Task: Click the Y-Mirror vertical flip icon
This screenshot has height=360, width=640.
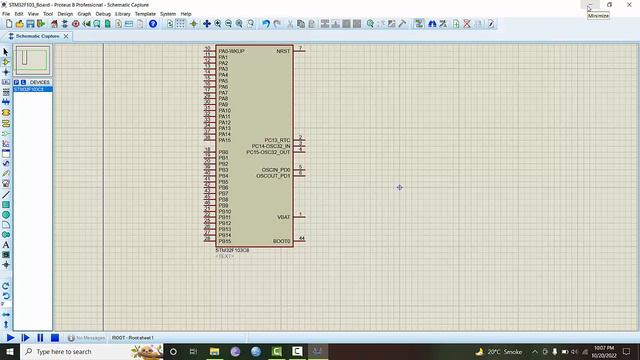Action: (x=6, y=324)
